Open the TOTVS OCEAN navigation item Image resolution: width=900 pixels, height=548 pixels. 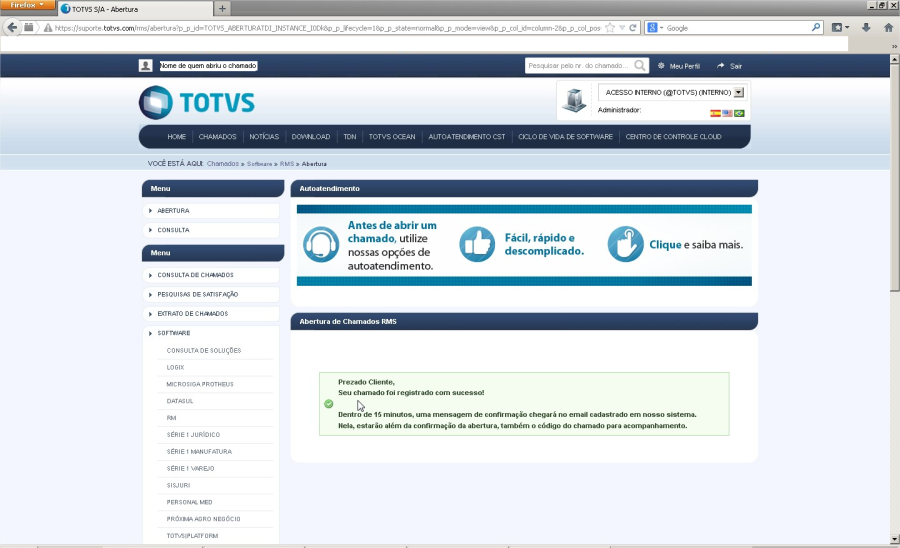tap(392, 137)
